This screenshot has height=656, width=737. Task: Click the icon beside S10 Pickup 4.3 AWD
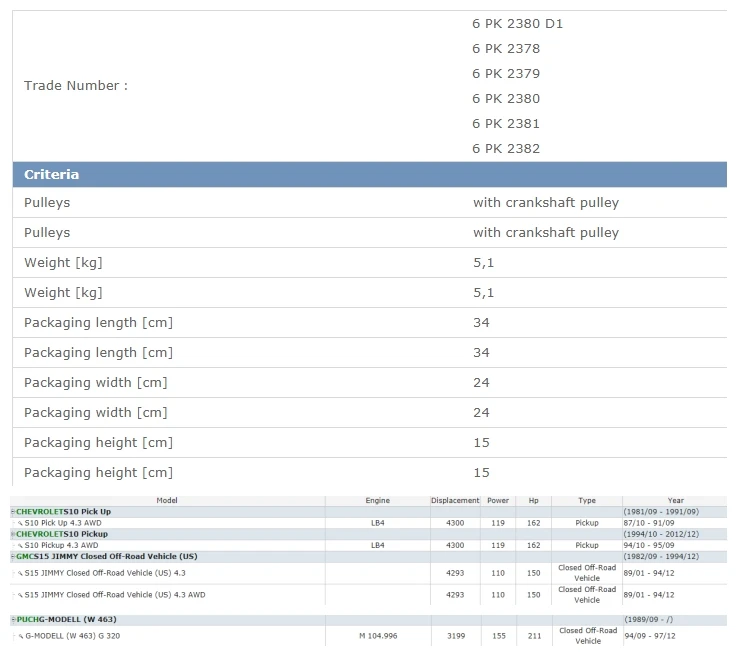[x=20, y=546]
